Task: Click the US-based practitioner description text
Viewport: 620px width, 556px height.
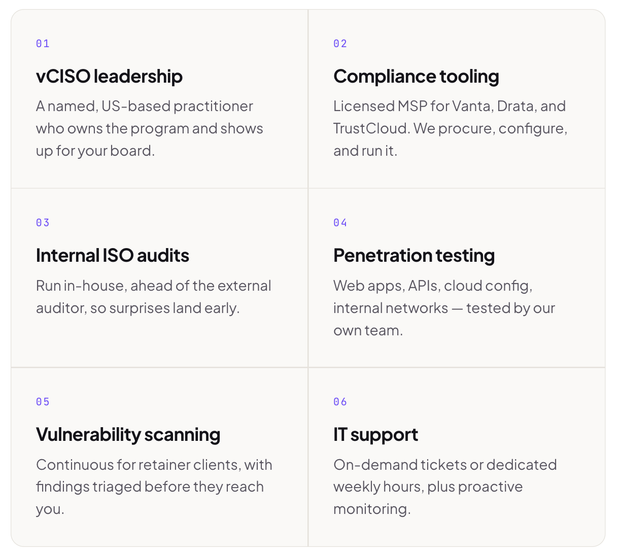Action: point(149,129)
